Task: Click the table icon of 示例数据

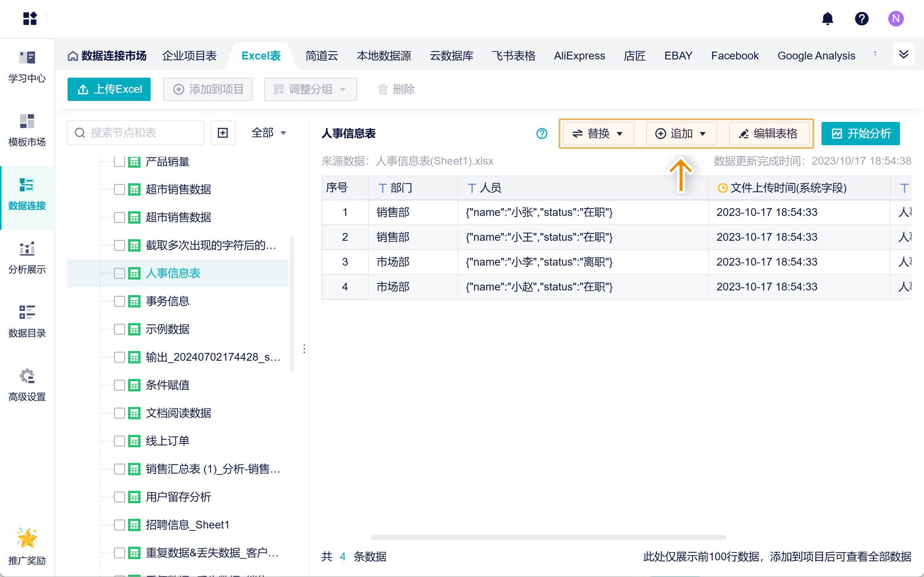Action: (134, 329)
